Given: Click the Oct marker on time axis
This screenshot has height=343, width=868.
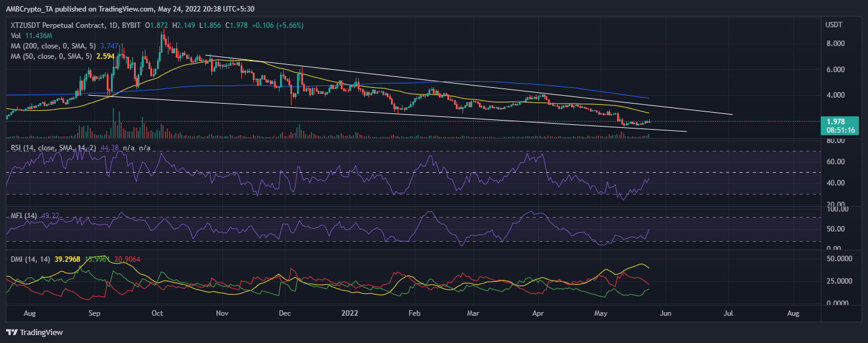Looking at the screenshot, I should (x=158, y=313).
